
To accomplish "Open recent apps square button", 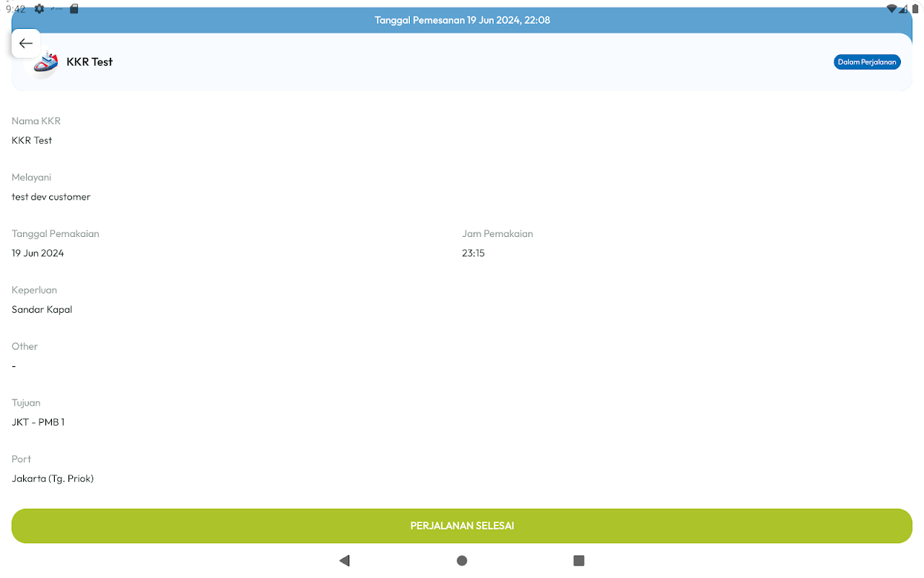I will point(578,561).
